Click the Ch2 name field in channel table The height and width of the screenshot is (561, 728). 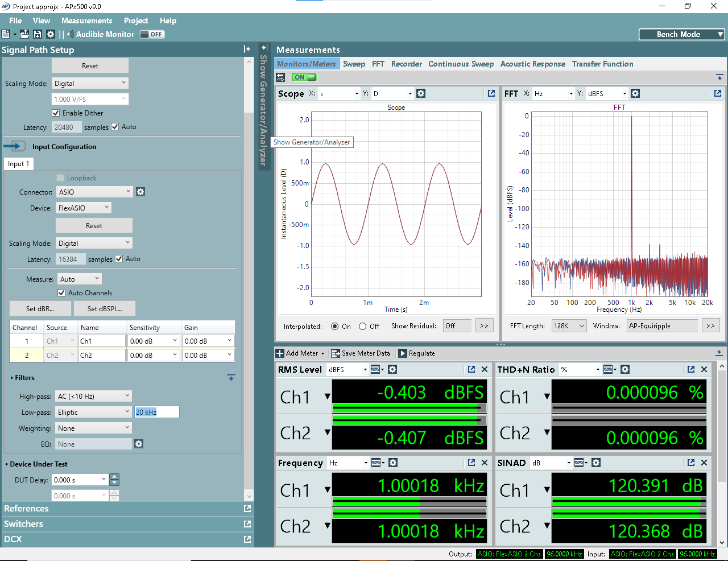coord(102,355)
